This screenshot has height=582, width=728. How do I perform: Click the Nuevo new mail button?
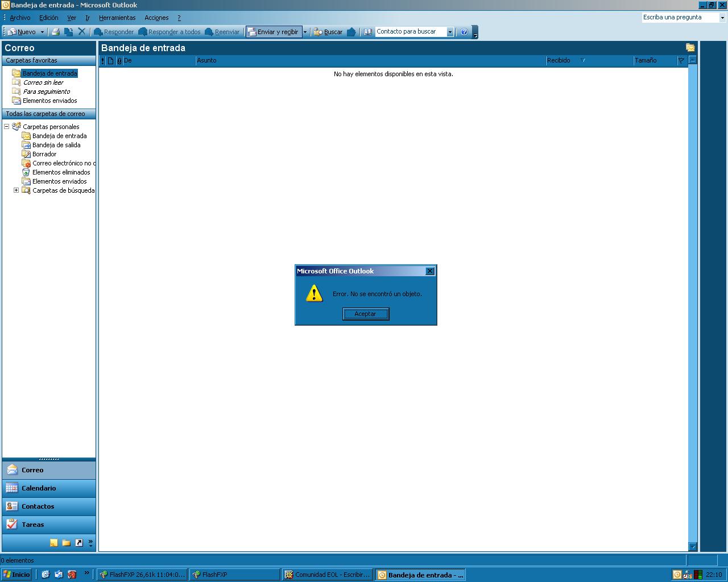(22, 32)
